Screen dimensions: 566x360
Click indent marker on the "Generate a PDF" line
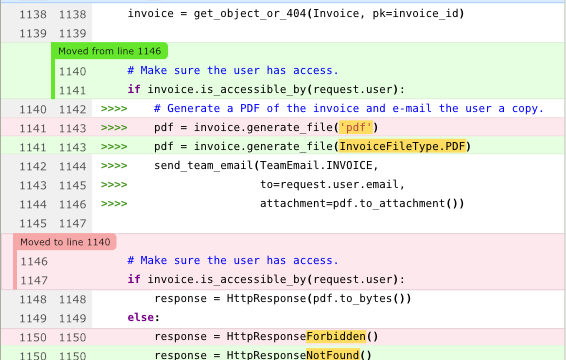coord(114,109)
